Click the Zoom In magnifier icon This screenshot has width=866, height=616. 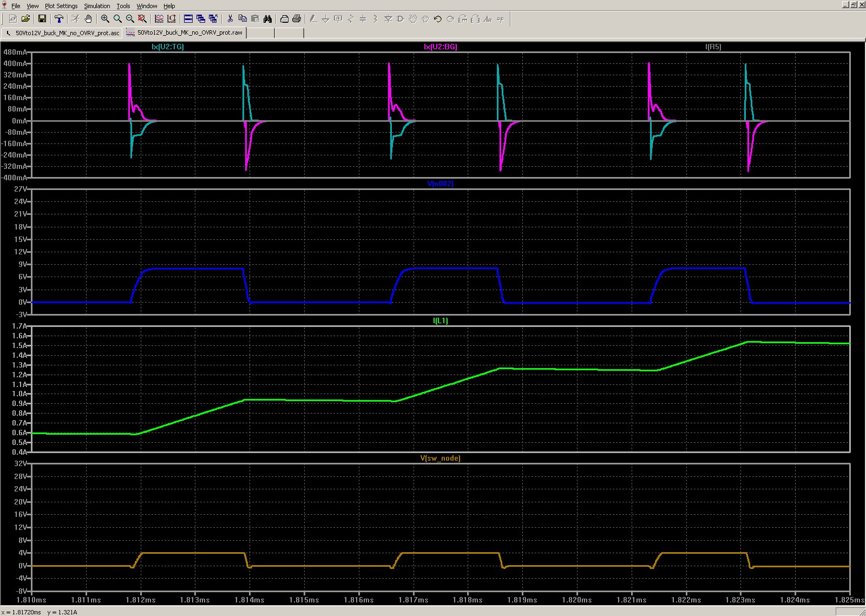pyautogui.click(x=105, y=19)
